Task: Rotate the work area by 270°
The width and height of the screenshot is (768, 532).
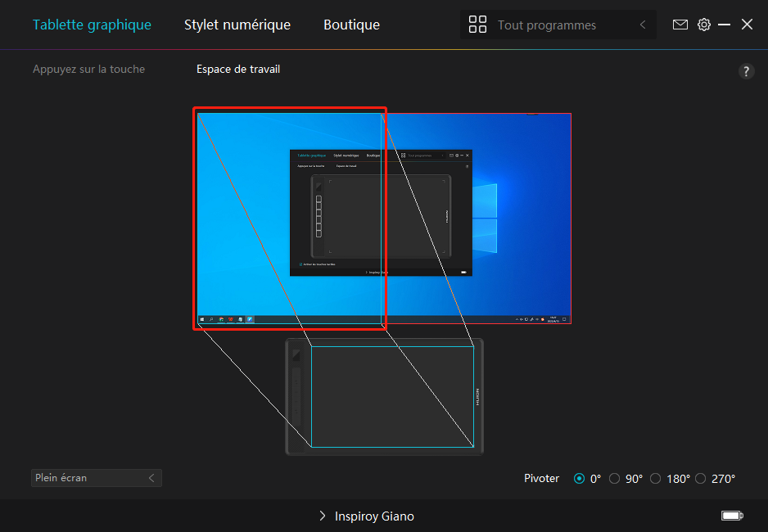Action: pyautogui.click(x=700, y=479)
